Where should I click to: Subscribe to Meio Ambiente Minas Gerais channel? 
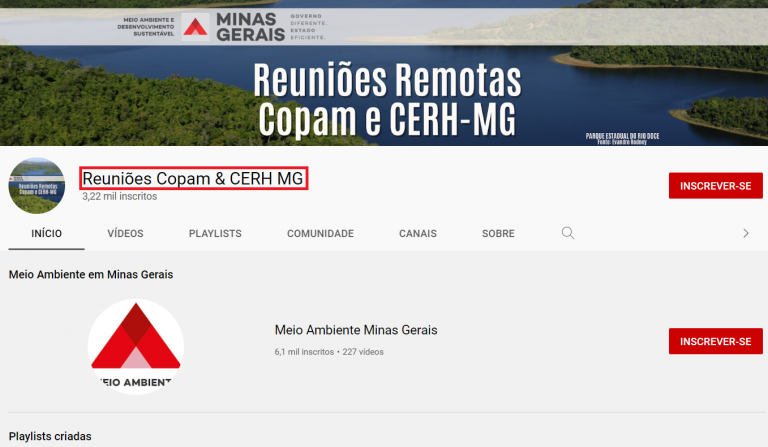click(x=715, y=341)
